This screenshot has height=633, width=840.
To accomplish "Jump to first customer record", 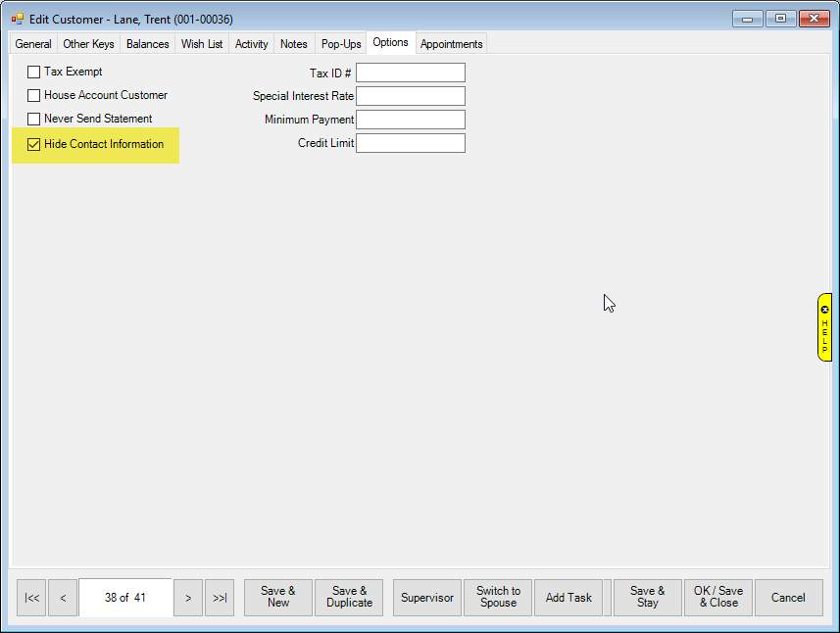I will pyautogui.click(x=31, y=598).
